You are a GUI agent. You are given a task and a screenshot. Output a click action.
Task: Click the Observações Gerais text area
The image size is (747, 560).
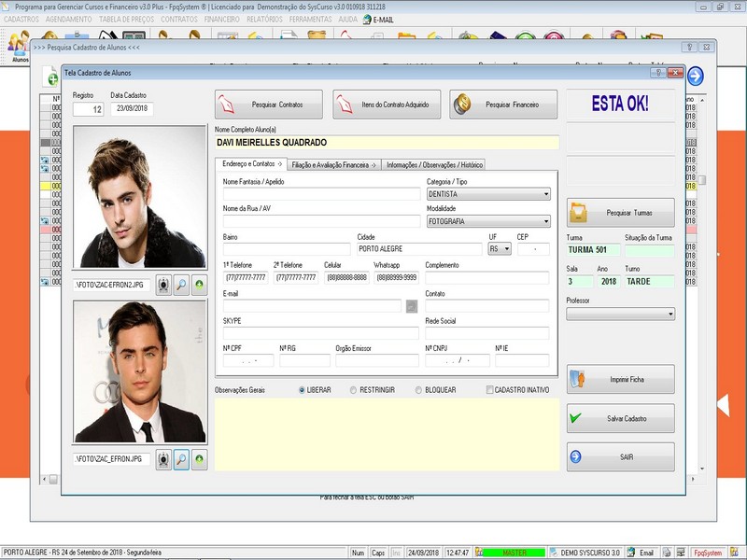tap(387, 435)
